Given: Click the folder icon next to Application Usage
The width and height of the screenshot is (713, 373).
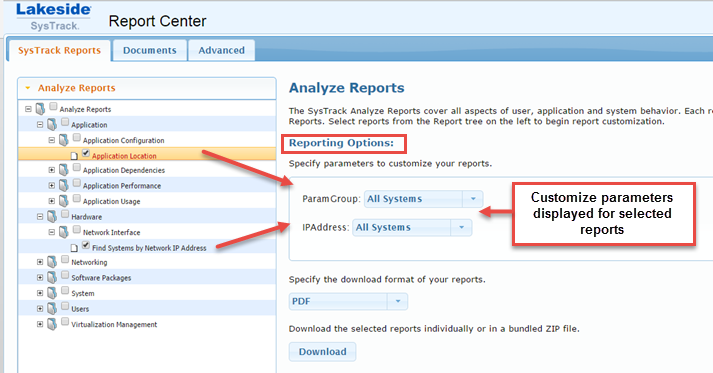Looking at the screenshot, I should 64,201.
